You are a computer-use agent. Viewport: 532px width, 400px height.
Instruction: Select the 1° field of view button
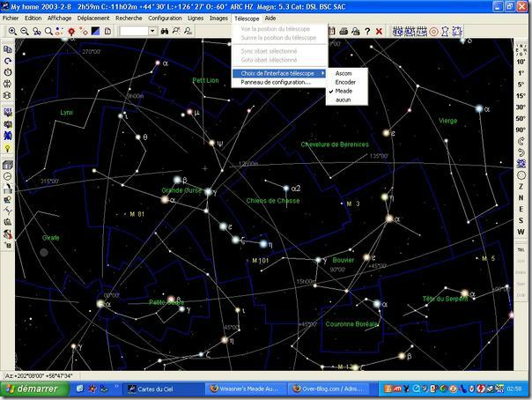(x=521, y=73)
